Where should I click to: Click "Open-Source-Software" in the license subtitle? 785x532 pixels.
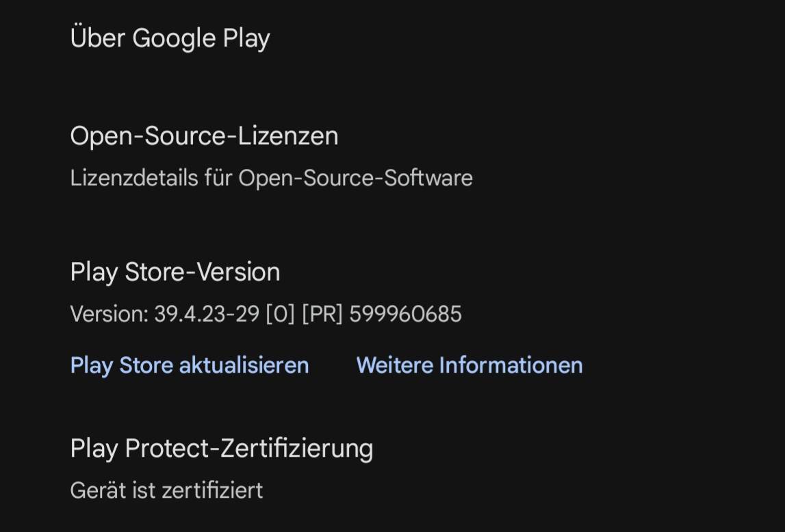point(355,178)
